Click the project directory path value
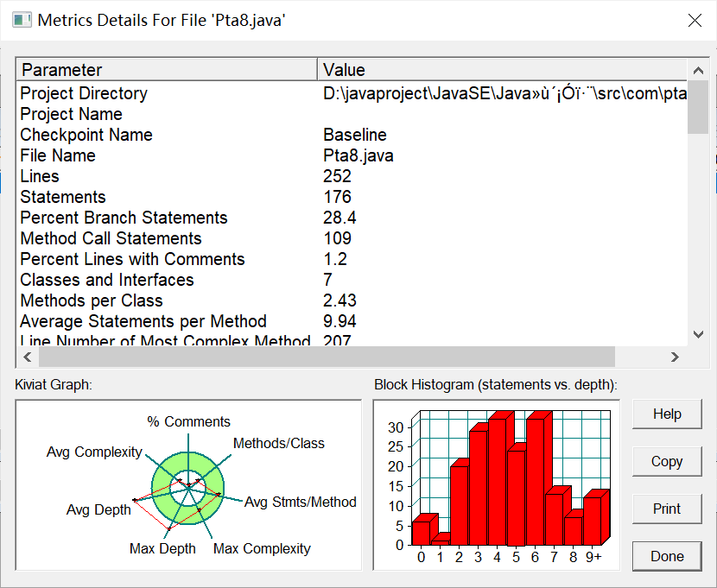 pos(504,93)
